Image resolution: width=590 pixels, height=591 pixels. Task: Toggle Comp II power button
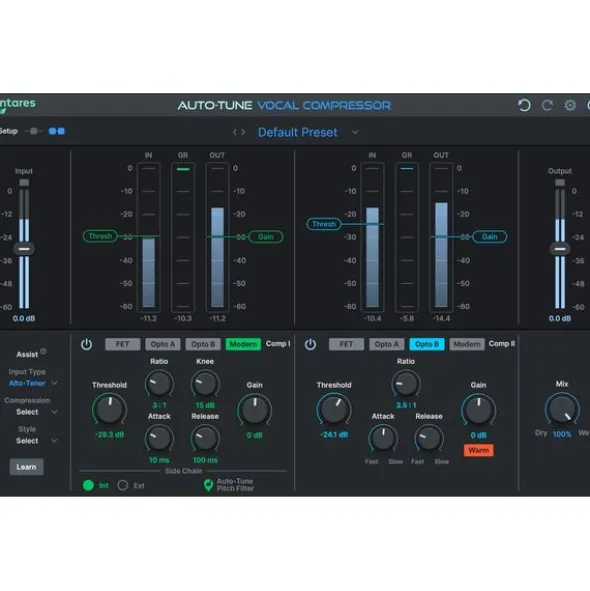pyautogui.click(x=310, y=344)
